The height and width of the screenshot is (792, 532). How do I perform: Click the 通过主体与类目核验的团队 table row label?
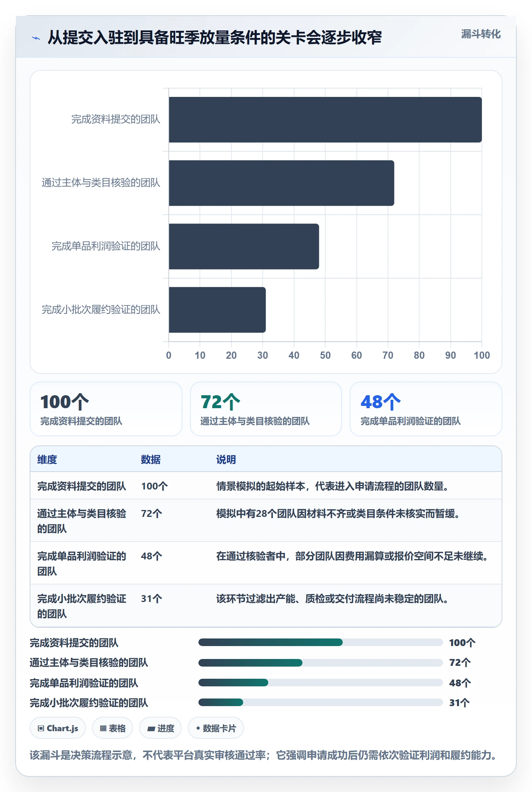point(82,521)
